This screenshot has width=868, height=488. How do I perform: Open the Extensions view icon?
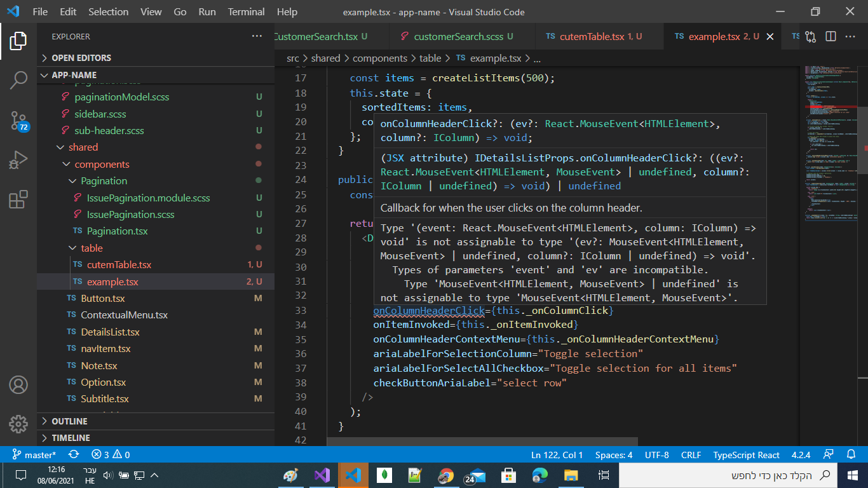point(16,198)
